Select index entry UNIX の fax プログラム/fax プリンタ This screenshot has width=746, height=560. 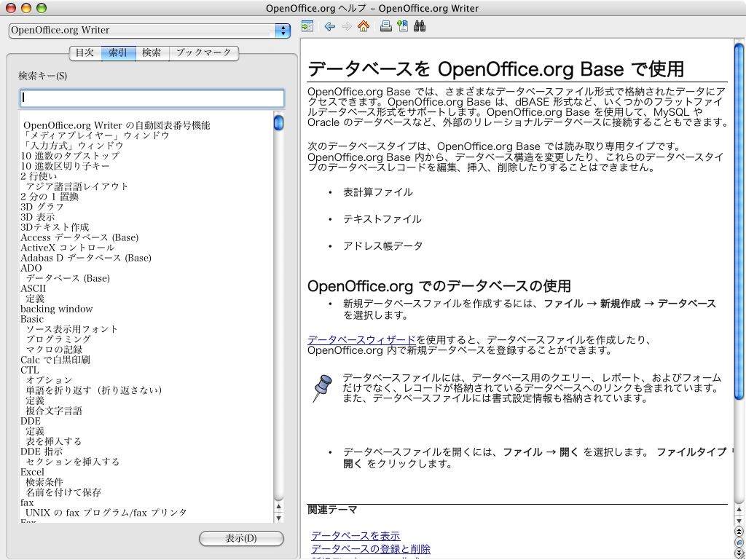106,513
